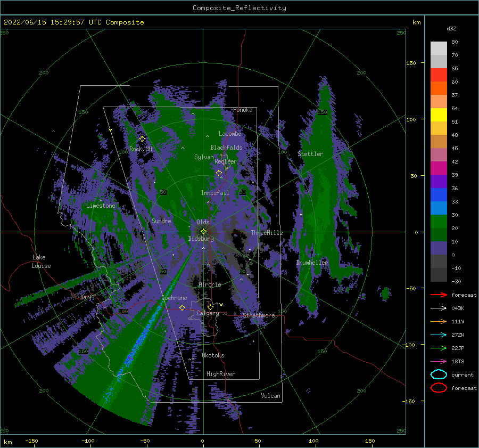
Task: Pick the orange 57-60 dBZ swatch
Action: click(x=439, y=88)
